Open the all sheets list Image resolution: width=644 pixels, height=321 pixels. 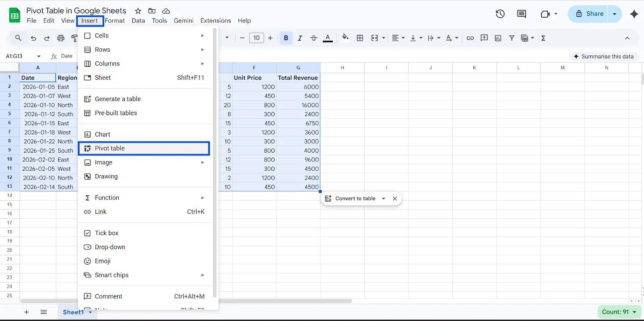pos(44,312)
